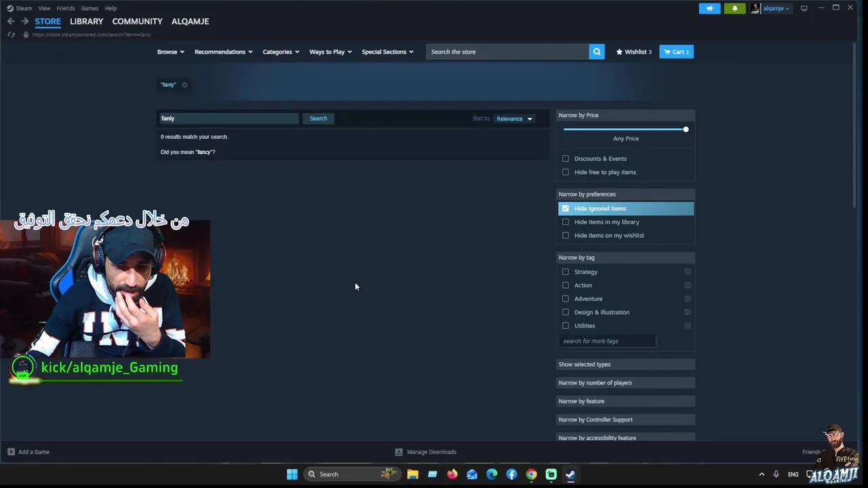Expand Narrow by Controller Support section
This screenshot has width=868, height=488.
pyautogui.click(x=625, y=420)
